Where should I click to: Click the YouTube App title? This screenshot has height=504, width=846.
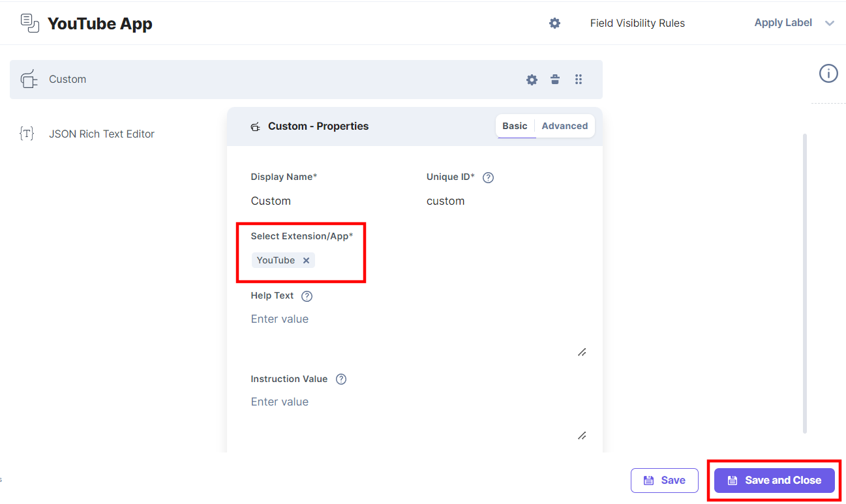click(100, 23)
